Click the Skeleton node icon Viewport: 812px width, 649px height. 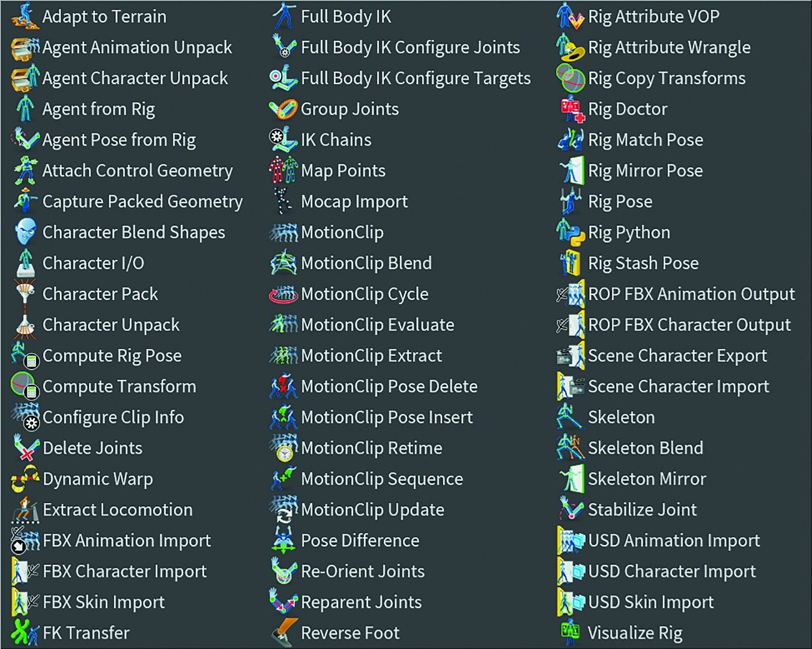[x=569, y=417]
